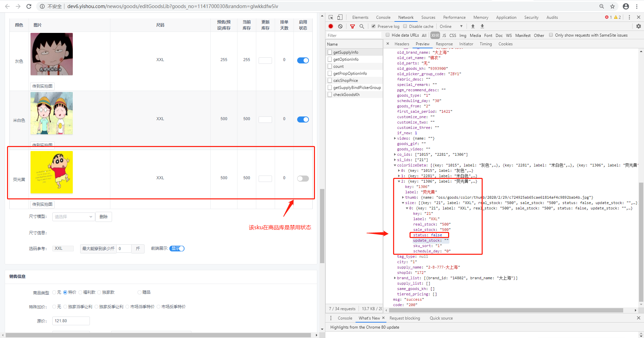The height and width of the screenshot is (338, 644).
Task: Collapse the colorSizeData node
Action: click(x=395, y=165)
